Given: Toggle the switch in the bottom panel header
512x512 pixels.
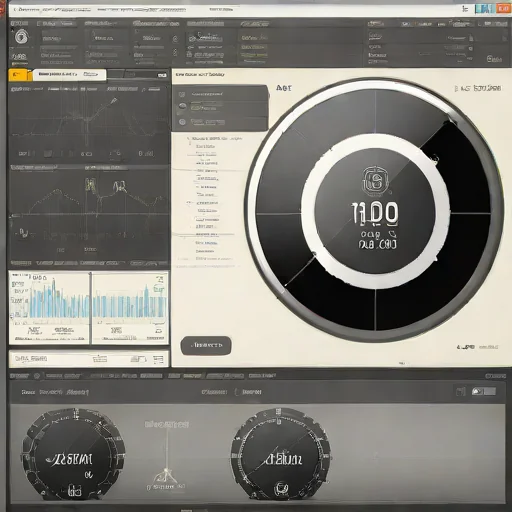Looking at the screenshot, I should point(484,391).
